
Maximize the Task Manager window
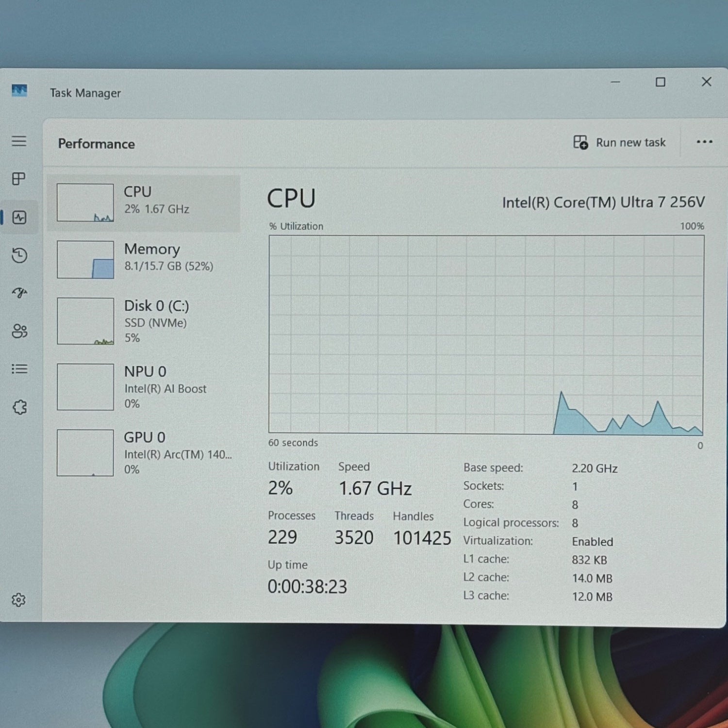click(661, 82)
